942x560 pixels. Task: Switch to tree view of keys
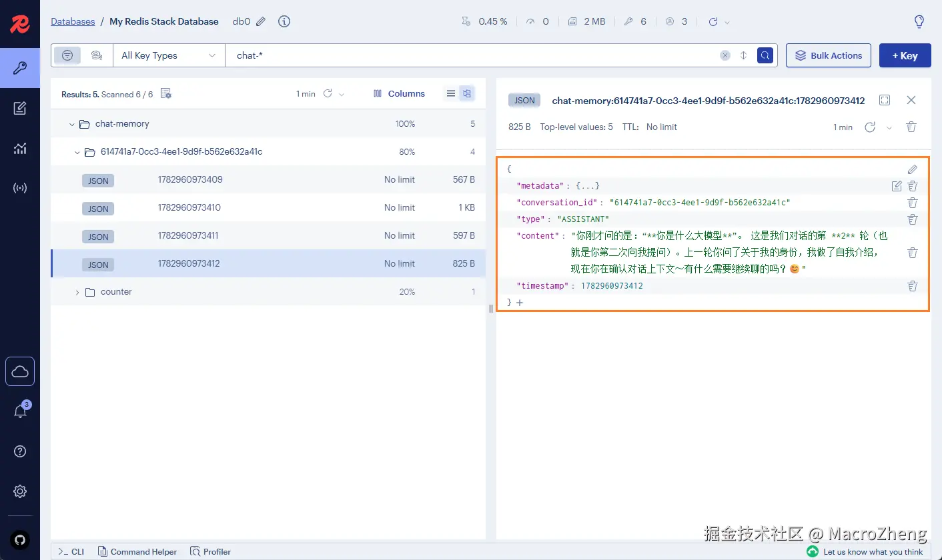(x=467, y=93)
